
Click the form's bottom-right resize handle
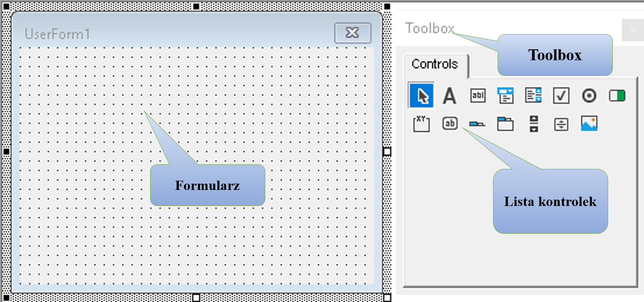387,298
